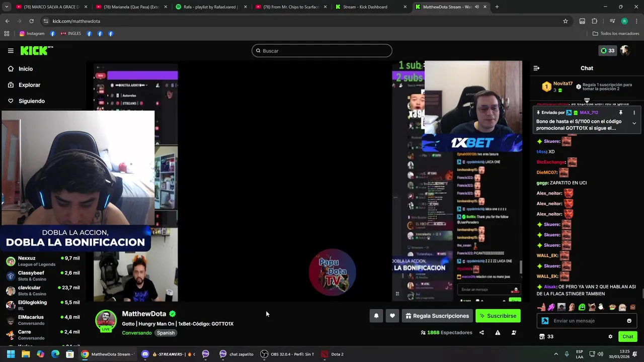Open Chrome three-dot menu
This screenshot has width=644, height=362.
[x=636, y=21]
